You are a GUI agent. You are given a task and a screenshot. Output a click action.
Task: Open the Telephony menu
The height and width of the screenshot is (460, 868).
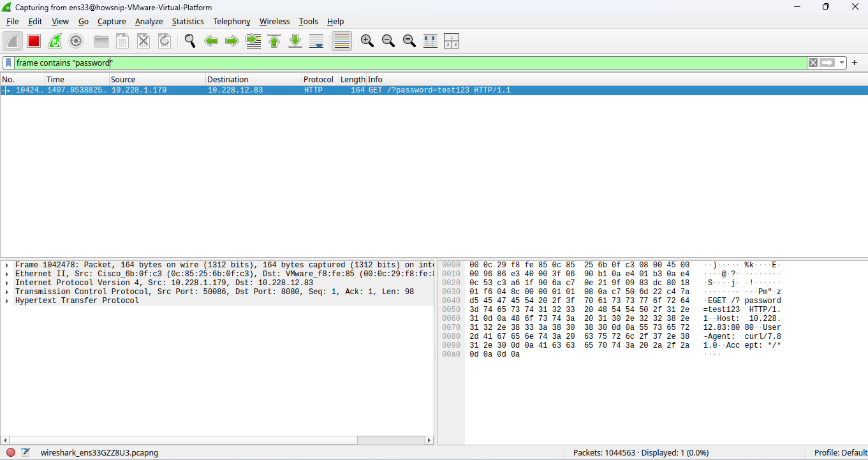(x=232, y=21)
